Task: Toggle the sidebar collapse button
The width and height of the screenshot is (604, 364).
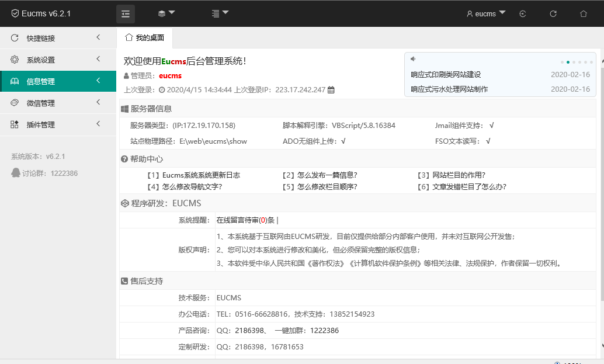Action: (126, 14)
